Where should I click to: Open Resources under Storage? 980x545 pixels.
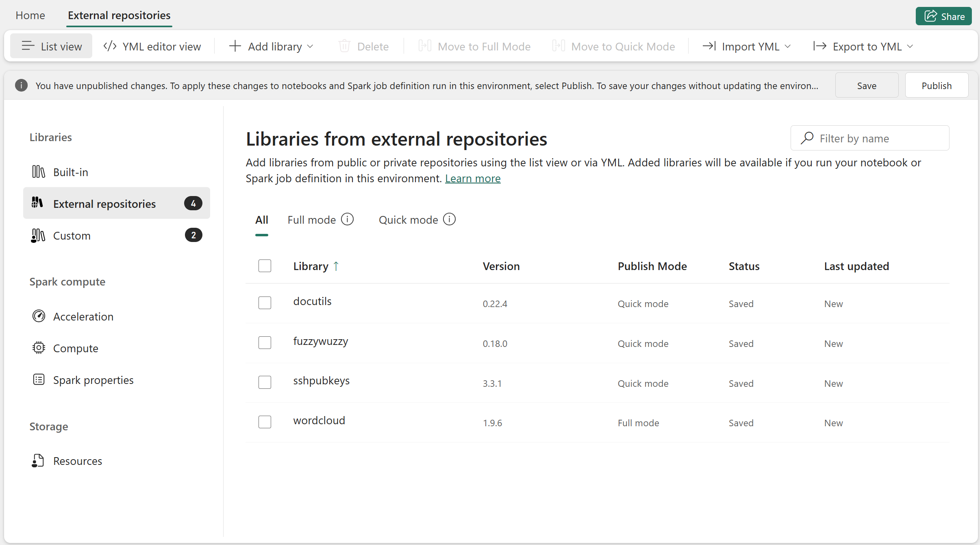pos(78,460)
